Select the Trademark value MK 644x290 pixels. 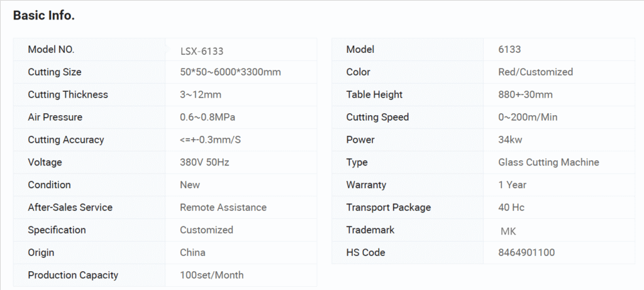508,231
